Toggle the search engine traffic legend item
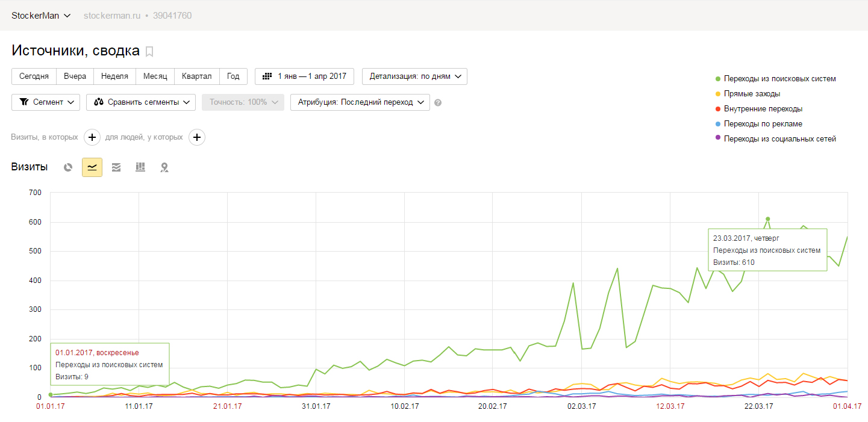This screenshot has height=422, width=868. 775,79
